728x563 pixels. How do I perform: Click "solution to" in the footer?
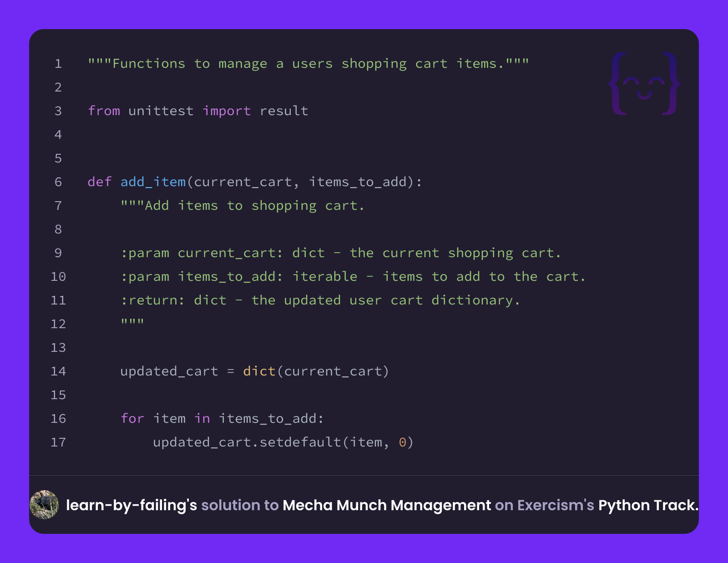pyautogui.click(x=240, y=505)
